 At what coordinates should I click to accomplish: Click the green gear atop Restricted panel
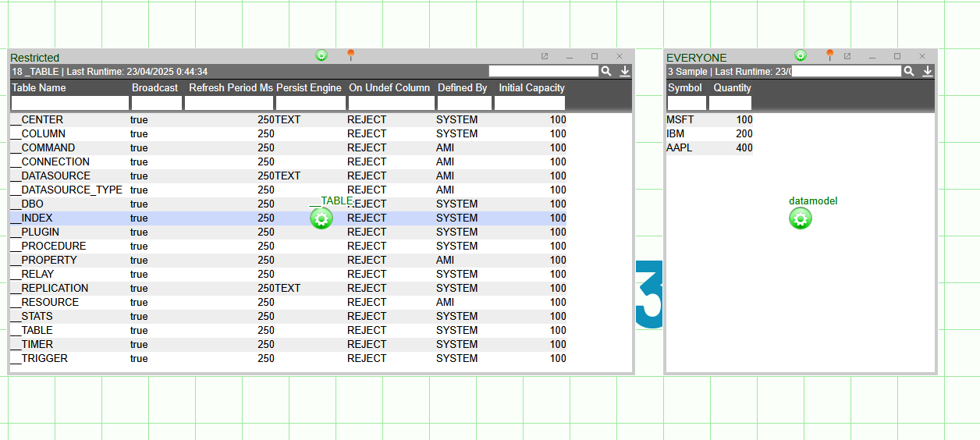click(321, 55)
